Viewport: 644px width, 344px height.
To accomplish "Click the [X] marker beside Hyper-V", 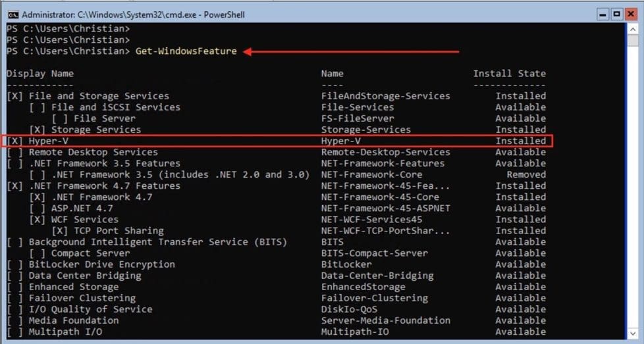I will pyautogui.click(x=14, y=141).
